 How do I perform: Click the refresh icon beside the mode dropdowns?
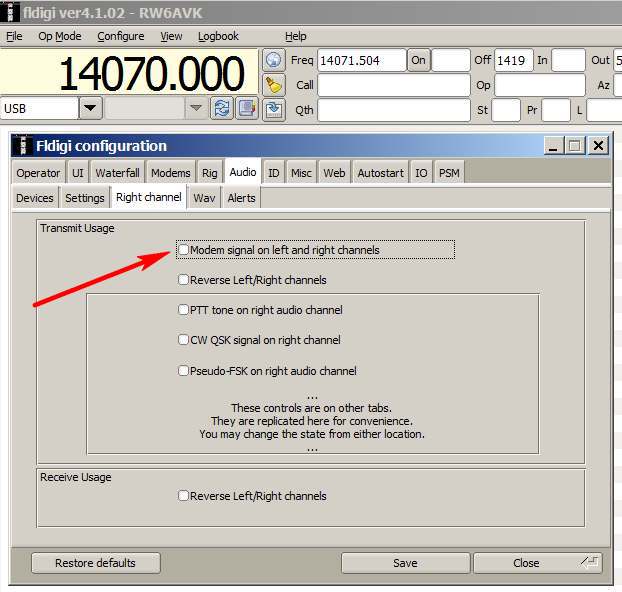pyautogui.click(x=222, y=108)
